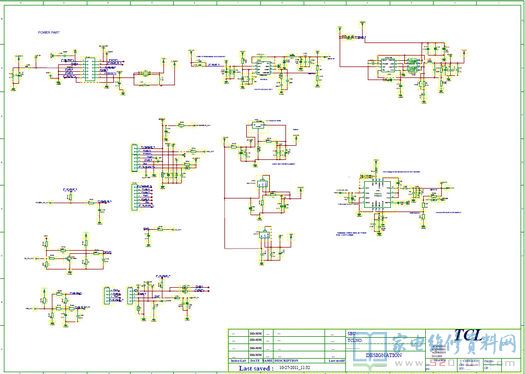Click the TCL logo in title block
The image size is (525, 374).
click(x=468, y=335)
